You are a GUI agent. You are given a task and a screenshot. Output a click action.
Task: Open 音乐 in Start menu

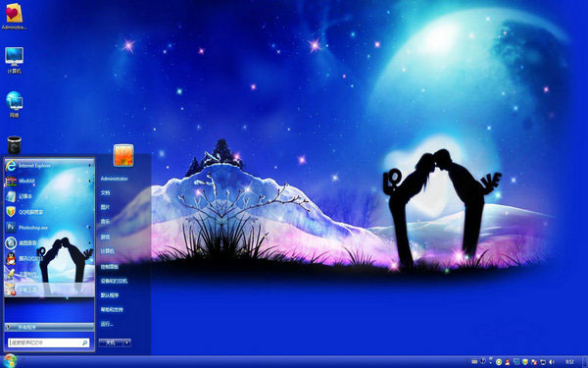pyautogui.click(x=105, y=222)
